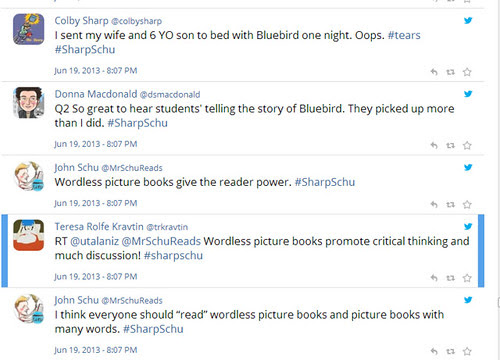Favorite John Schu's reader power tweet
500x360 pixels.
[467, 204]
